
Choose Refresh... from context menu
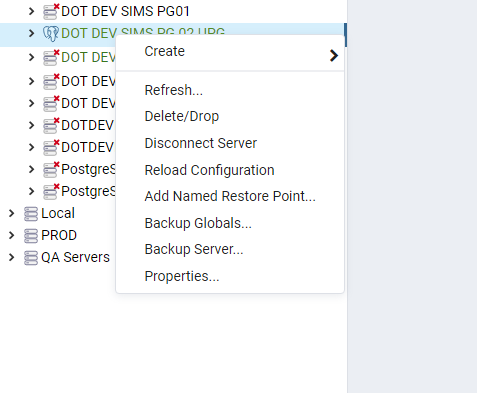pos(173,90)
